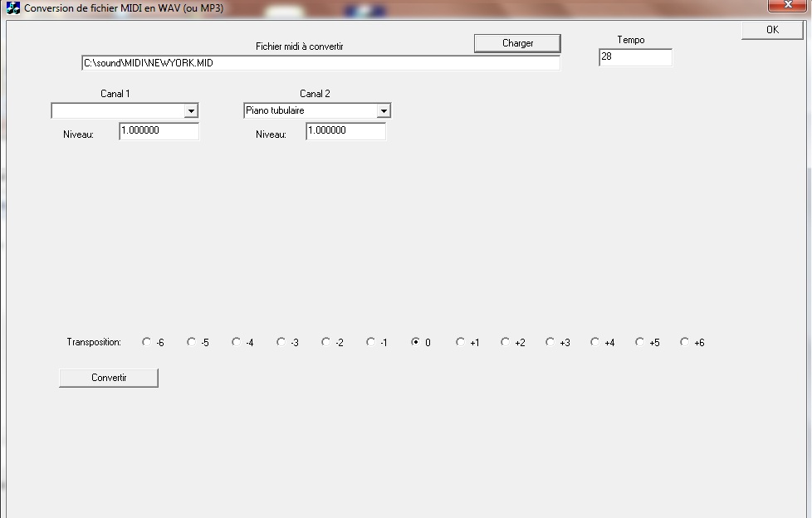
Task: Click the app icon in the title bar
Action: tap(13, 8)
